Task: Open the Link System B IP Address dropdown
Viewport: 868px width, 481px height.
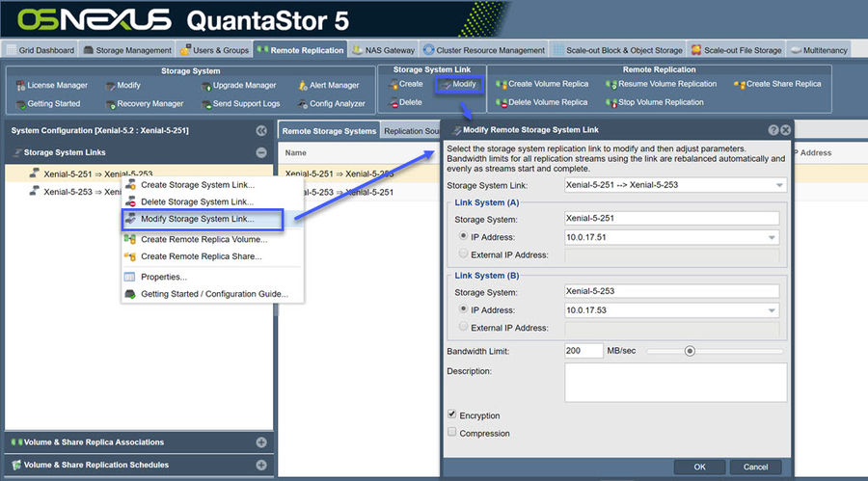Action: pos(772,310)
